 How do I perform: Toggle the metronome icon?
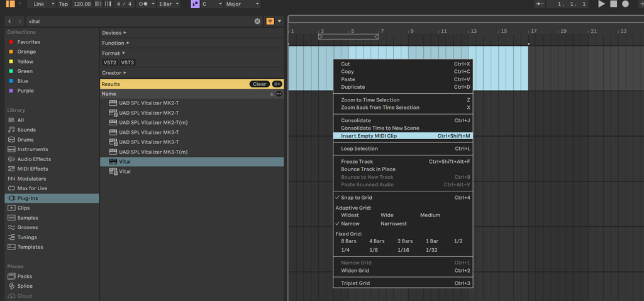[143, 4]
